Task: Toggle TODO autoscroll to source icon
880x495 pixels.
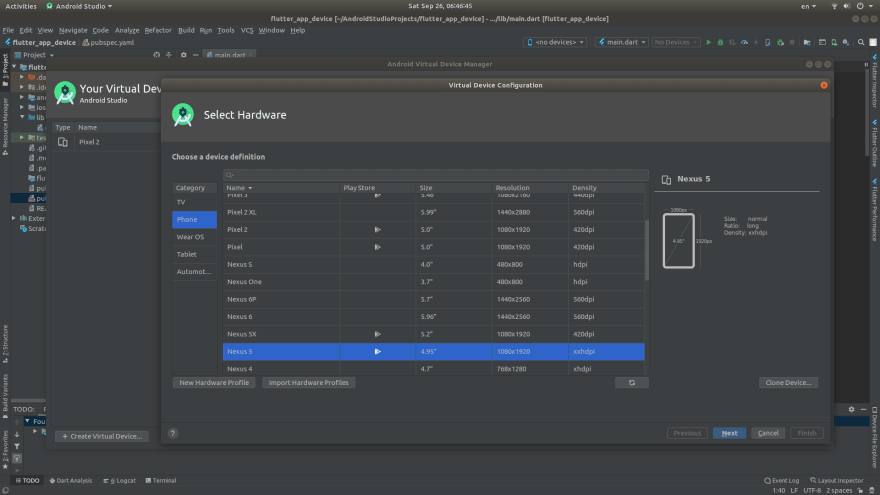Action: [x=17, y=459]
